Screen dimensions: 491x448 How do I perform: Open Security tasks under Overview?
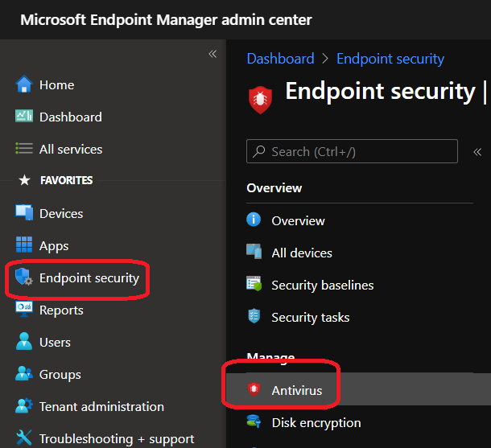click(310, 317)
